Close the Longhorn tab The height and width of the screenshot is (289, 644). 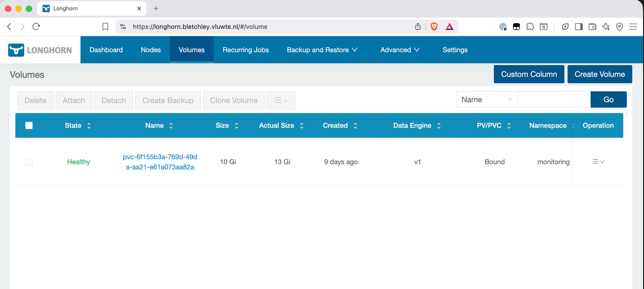tap(139, 9)
